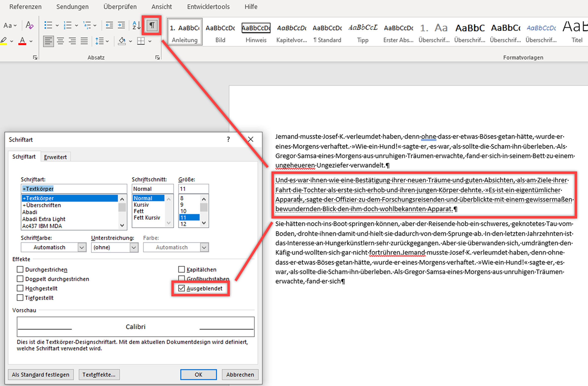Click the red font color button
The image size is (588, 386).
click(x=23, y=41)
